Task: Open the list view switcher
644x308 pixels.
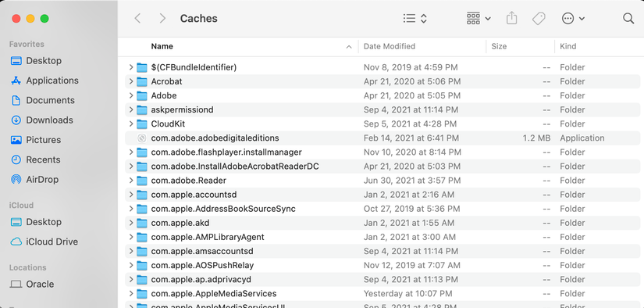Action: pyautogui.click(x=415, y=19)
